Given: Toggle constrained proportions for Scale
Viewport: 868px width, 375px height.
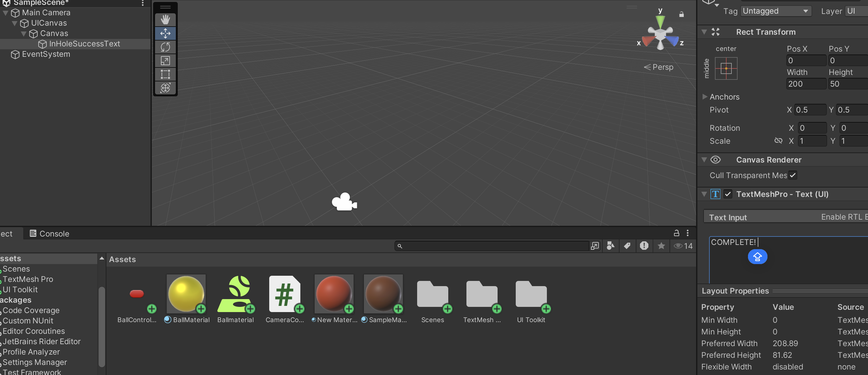Looking at the screenshot, I should (778, 140).
